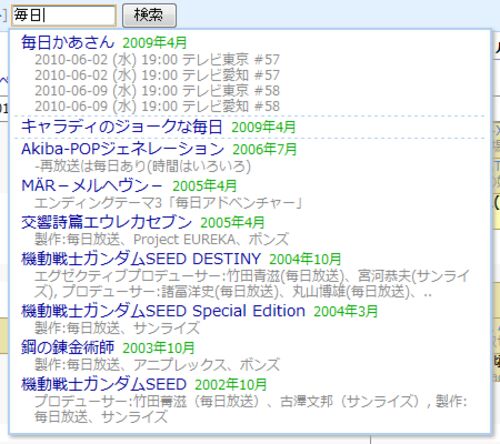Open 機動戦士ガンダムSEED Special Edition result

pos(163,311)
